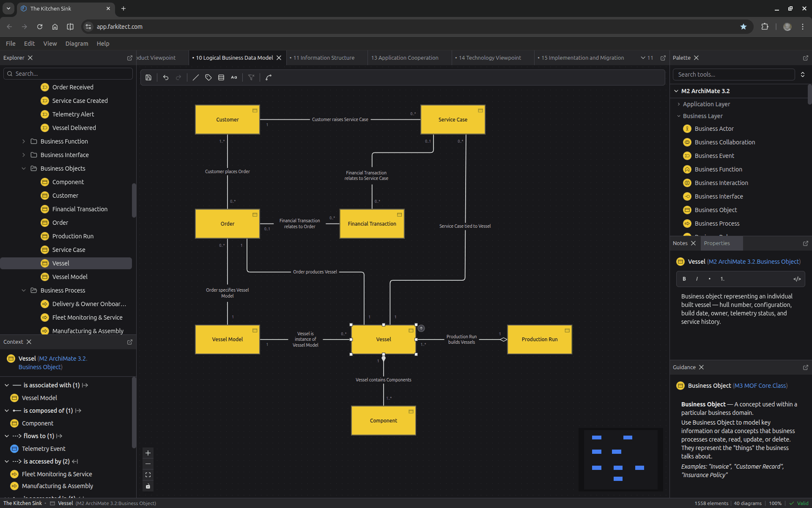812x508 pixels.
Task: Open the File menu
Action: 11,44
